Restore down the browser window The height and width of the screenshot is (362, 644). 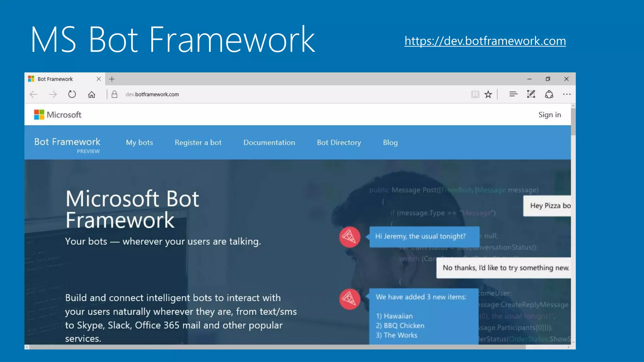[x=548, y=79]
